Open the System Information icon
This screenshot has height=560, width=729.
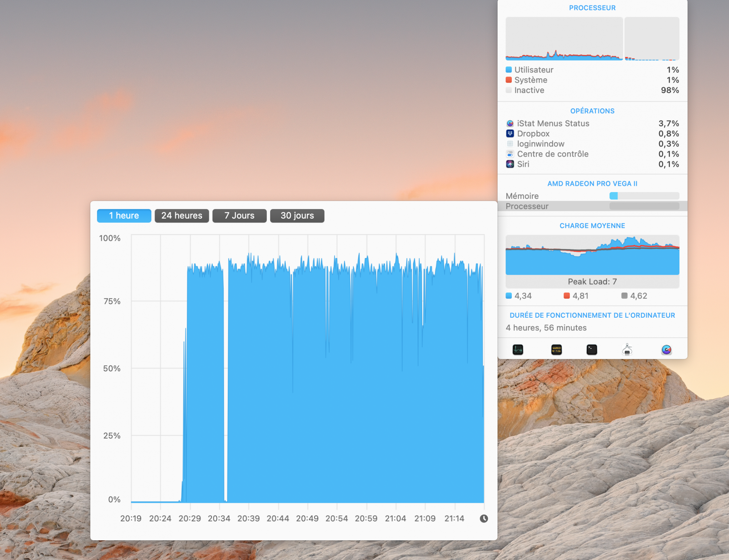point(627,350)
